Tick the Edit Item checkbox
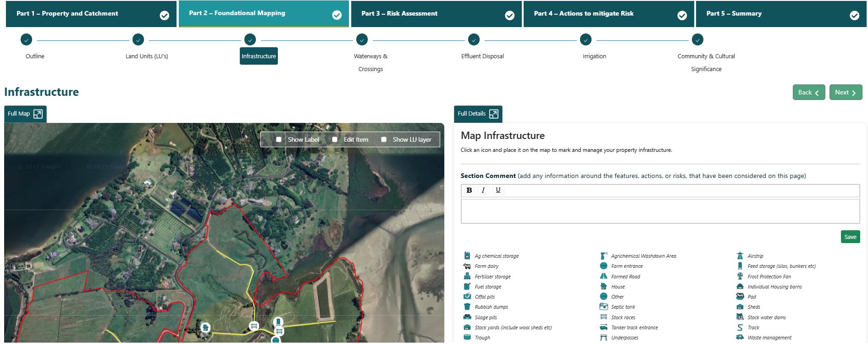Screen dimensions: 868x344 (x=335, y=139)
